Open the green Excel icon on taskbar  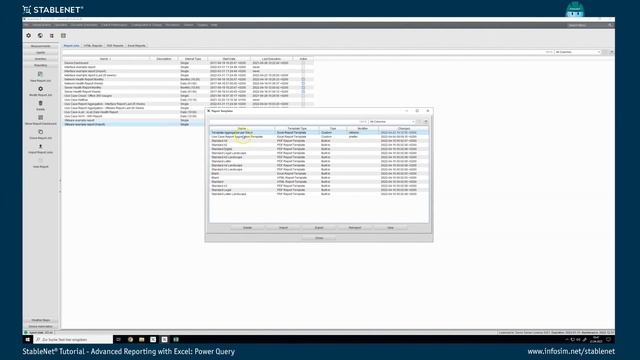[176, 339]
